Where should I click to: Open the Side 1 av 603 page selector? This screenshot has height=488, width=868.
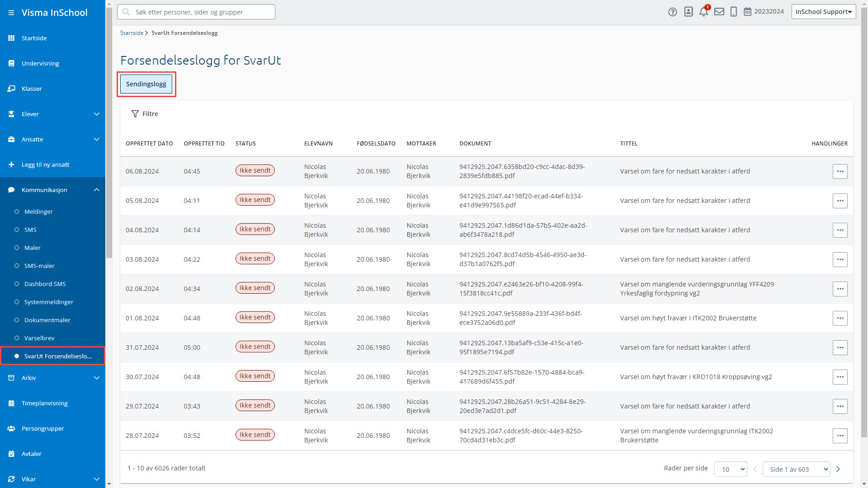[x=797, y=469]
